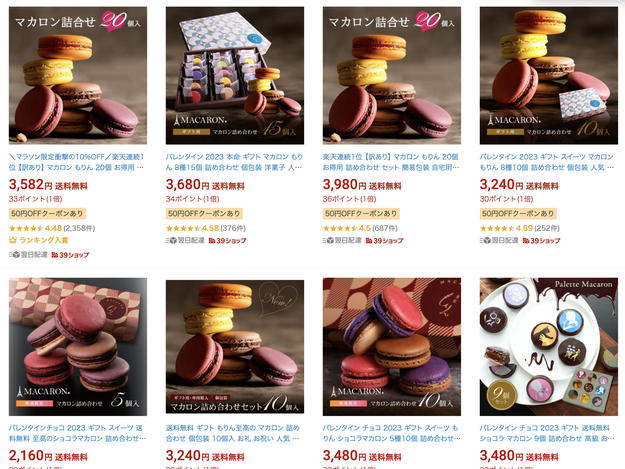
Task: Click 50円OFFクーポンあり badge under 3,240円 top item
Action: [518, 214]
